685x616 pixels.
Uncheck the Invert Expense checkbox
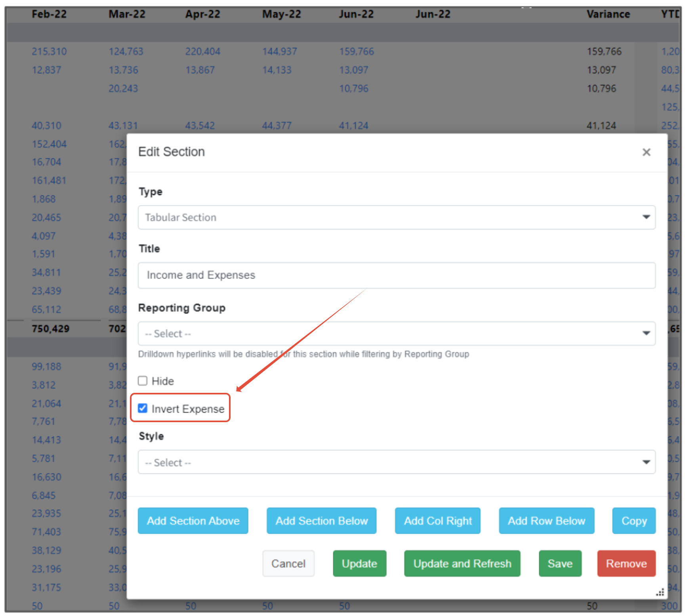pos(143,408)
